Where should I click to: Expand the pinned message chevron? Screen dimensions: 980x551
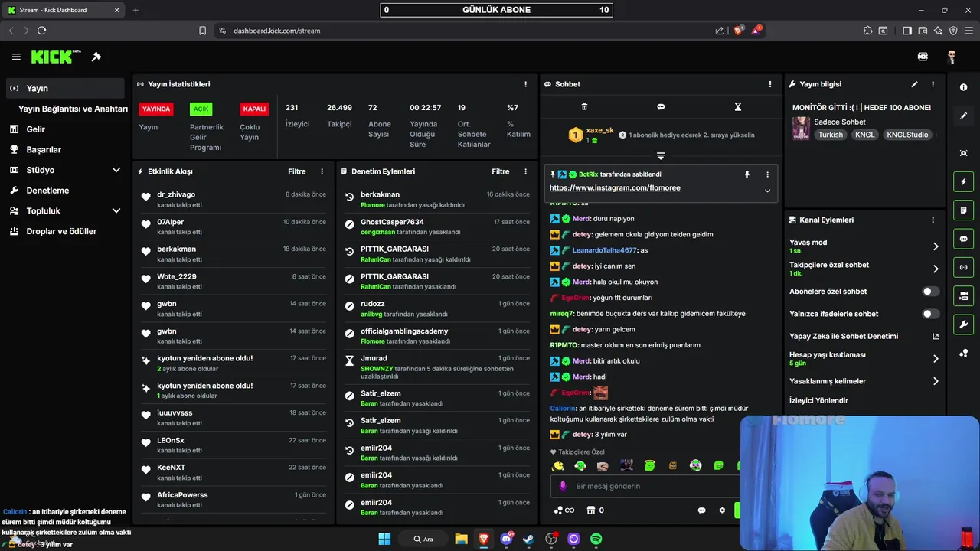tap(767, 191)
